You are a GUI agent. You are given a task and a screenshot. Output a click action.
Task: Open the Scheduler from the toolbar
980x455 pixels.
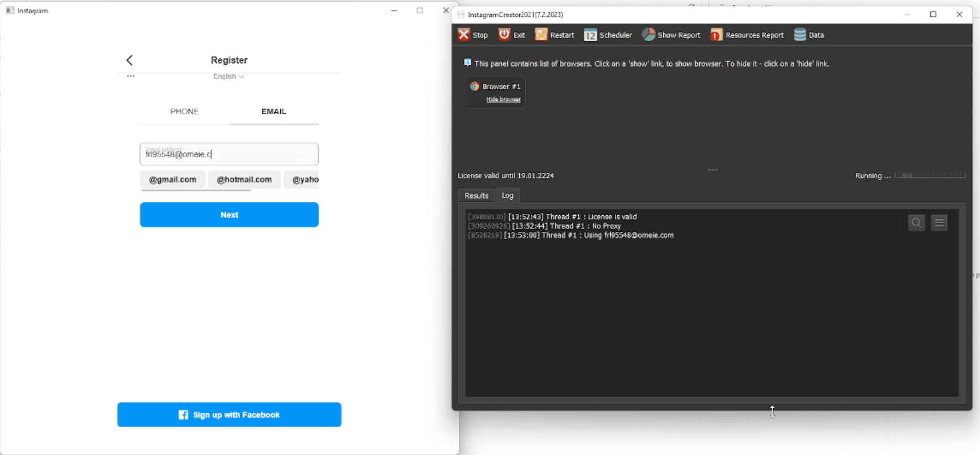tap(608, 35)
